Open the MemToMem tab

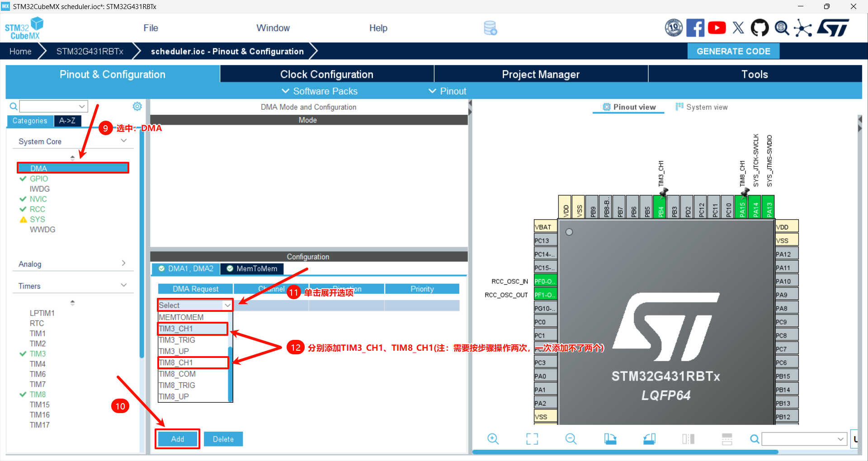(x=252, y=269)
